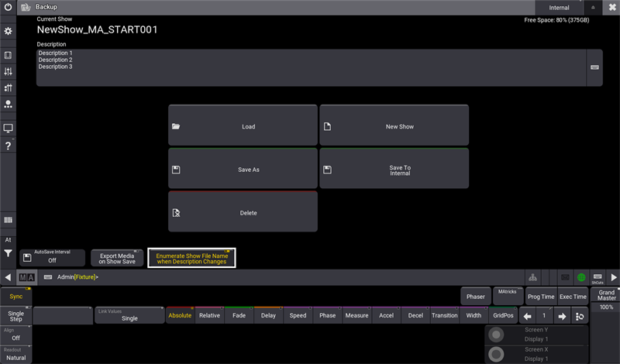Click the Grand Master 100% fader

tap(605, 307)
